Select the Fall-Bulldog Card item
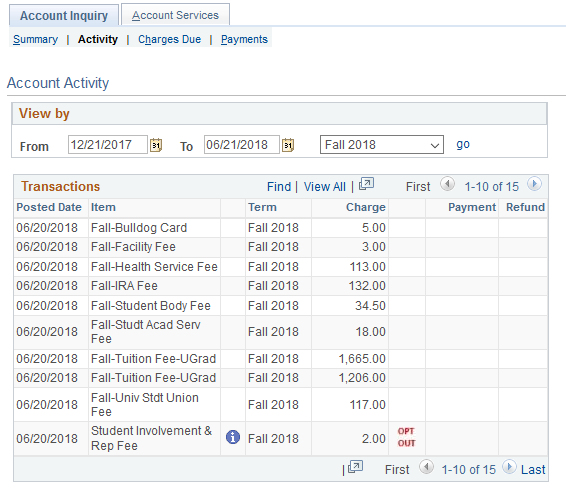The width and height of the screenshot is (566, 494). [139, 228]
